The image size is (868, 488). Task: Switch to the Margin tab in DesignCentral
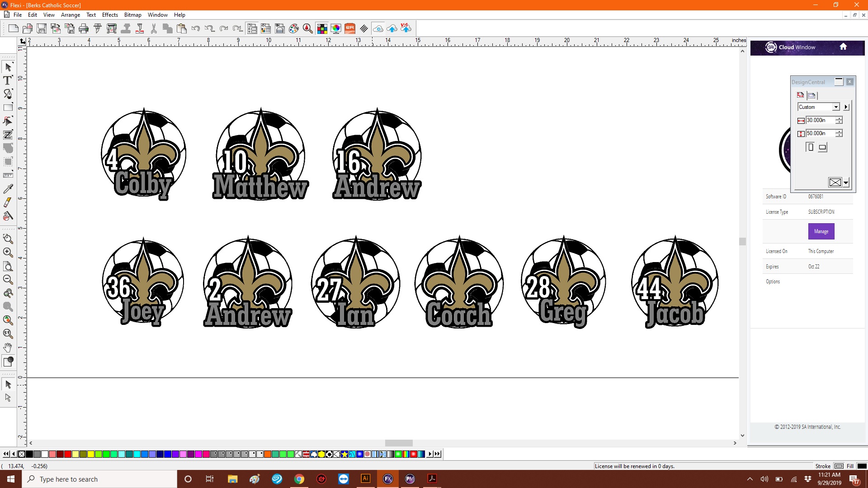812,95
